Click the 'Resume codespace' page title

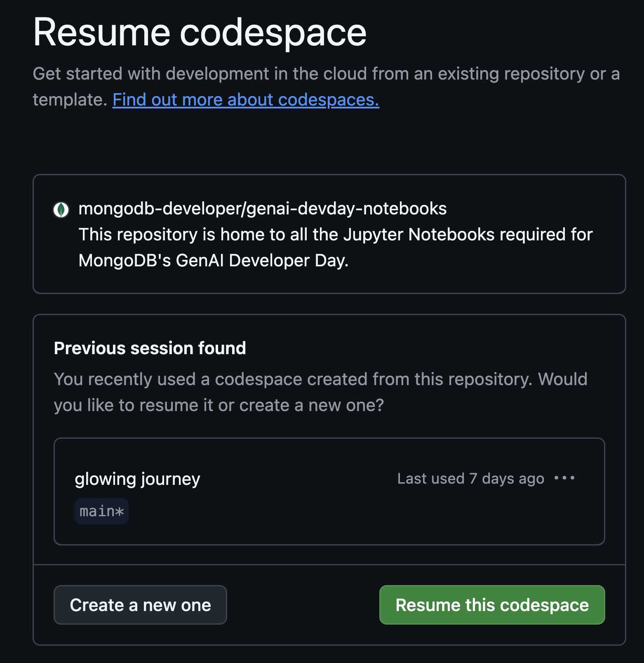(200, 33)
